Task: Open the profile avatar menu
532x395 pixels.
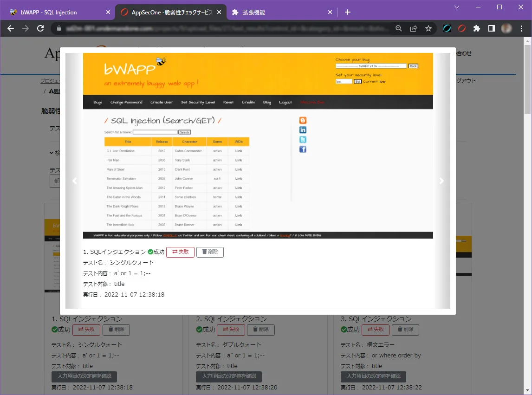Action: pyautogui.click(x=506, y=28)
